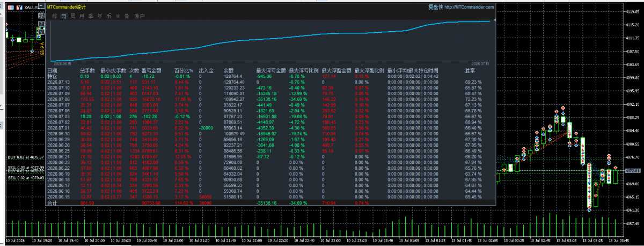Click the 胜率 win rate column header

[x=470, y=70]
